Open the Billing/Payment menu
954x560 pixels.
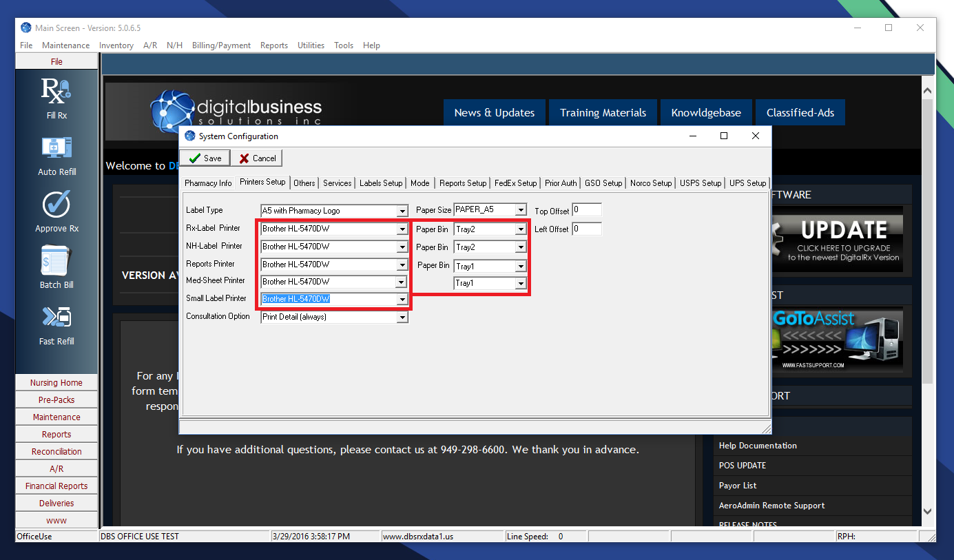(x=221, y=45)
